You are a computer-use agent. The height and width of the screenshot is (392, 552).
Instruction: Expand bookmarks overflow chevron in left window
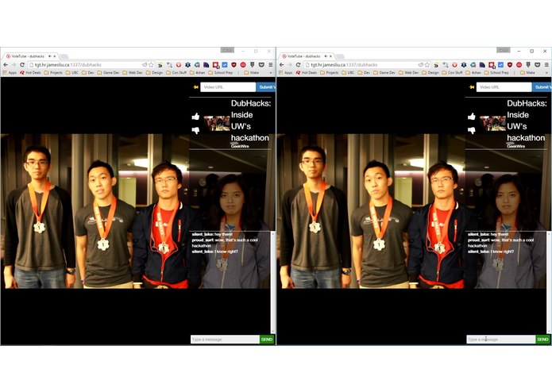[271, 72]
